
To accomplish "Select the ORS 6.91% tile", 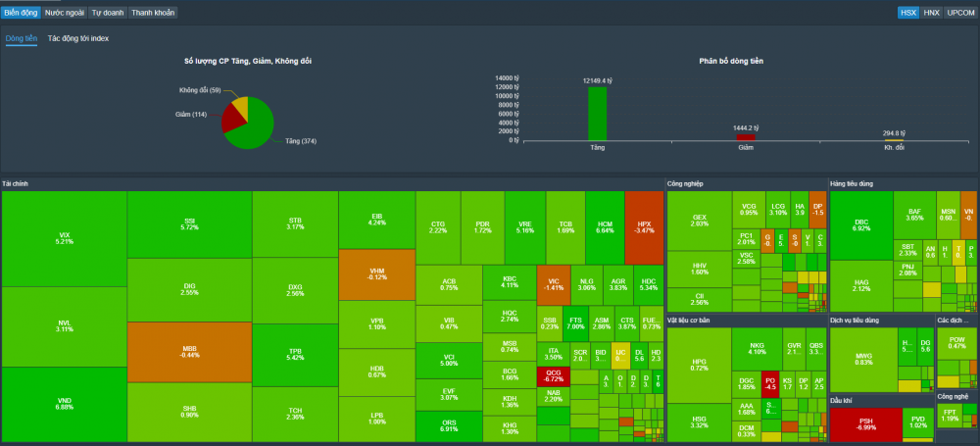I will tap(449, 426).
